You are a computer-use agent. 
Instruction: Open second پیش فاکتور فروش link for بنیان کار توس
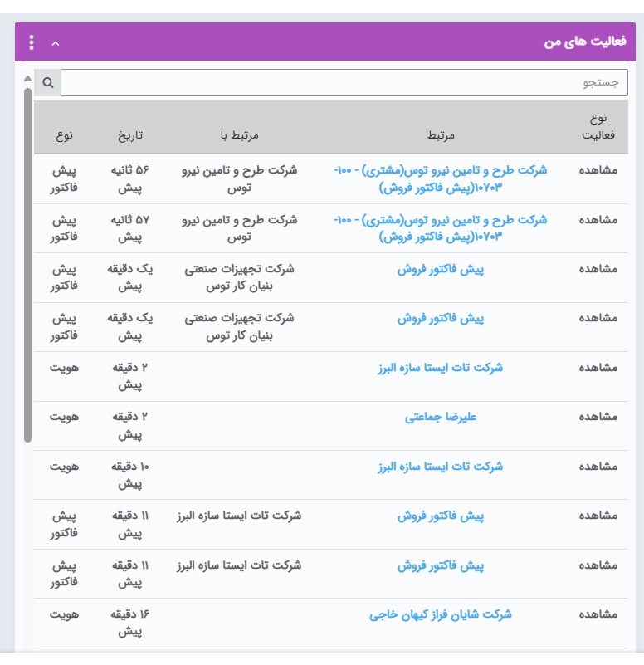[x=441, y=319]
